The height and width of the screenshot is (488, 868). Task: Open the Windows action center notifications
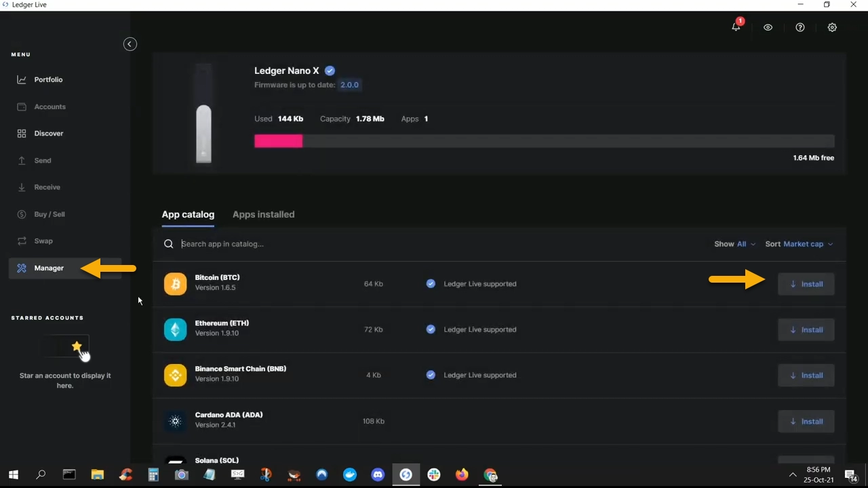850,475
